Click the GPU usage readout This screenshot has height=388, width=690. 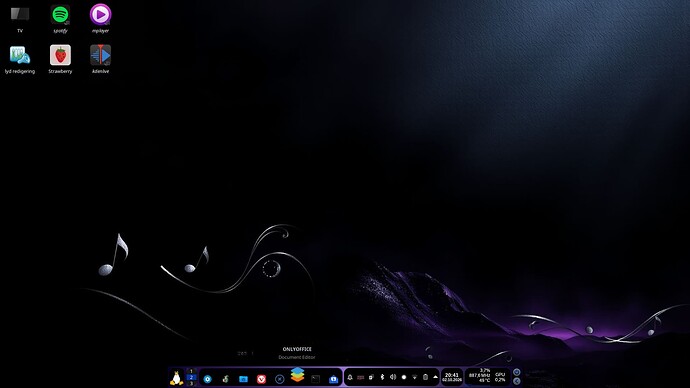coord(500,377)
